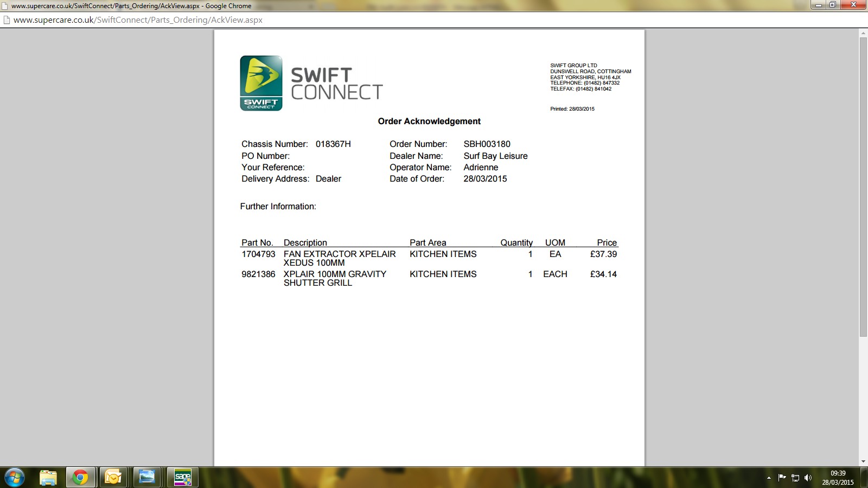Screen dimensions: 868x488
Task: Restore down the Chrome window
Action: [x=832, y=5]
